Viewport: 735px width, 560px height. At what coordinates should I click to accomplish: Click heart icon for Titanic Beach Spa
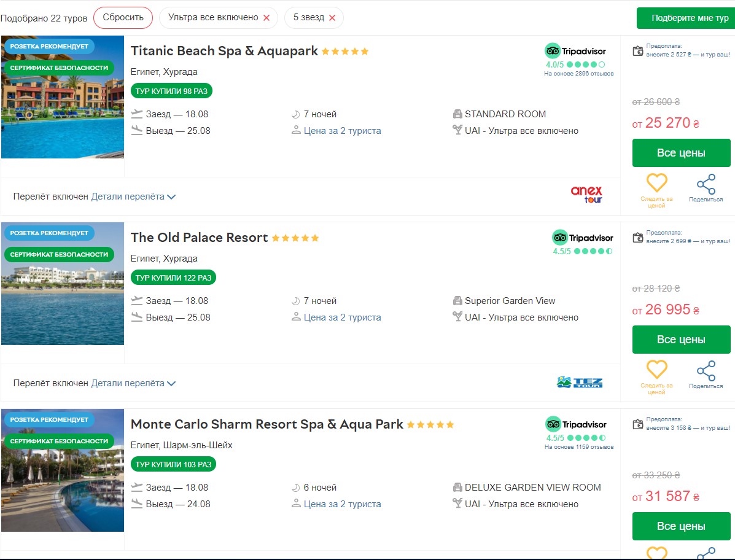[x=656, y=184]
